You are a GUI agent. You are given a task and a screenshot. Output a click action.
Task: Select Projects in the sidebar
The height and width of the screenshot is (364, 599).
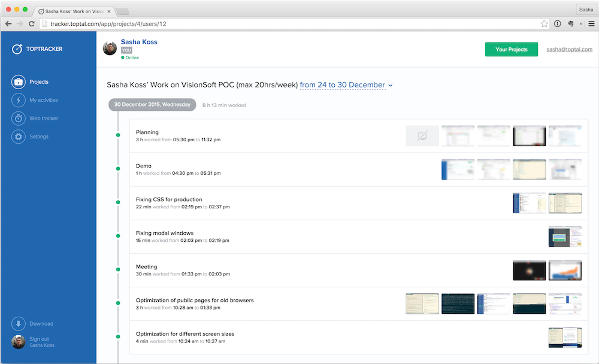(x=39, y=82)
